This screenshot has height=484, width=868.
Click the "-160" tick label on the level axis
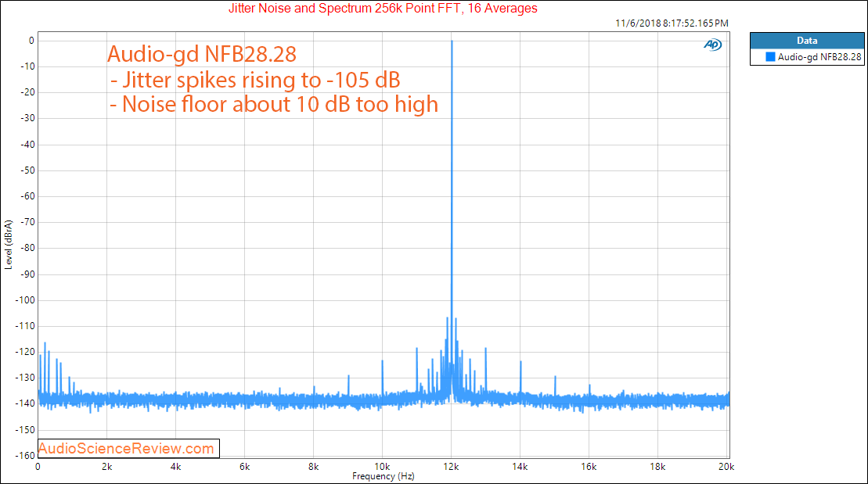coord(26,456)
